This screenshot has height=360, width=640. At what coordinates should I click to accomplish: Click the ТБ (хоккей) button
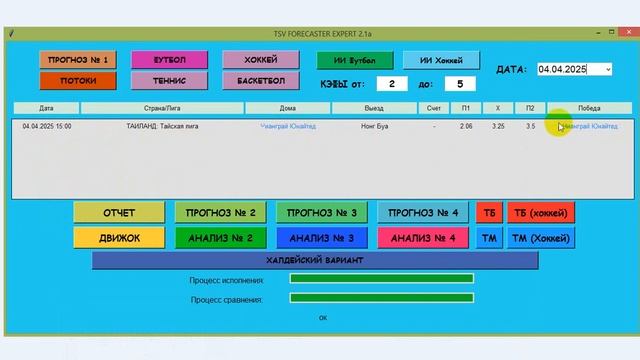[541, 213]
